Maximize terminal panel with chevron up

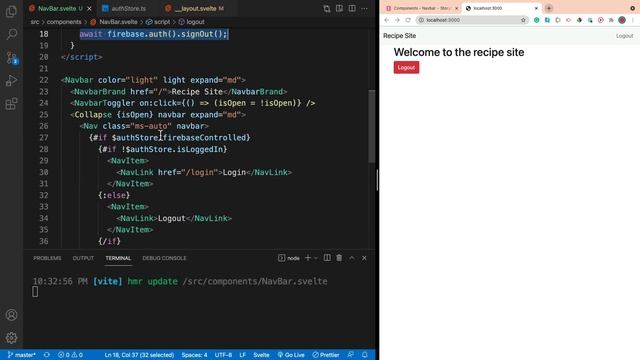(x=352, y=258)
